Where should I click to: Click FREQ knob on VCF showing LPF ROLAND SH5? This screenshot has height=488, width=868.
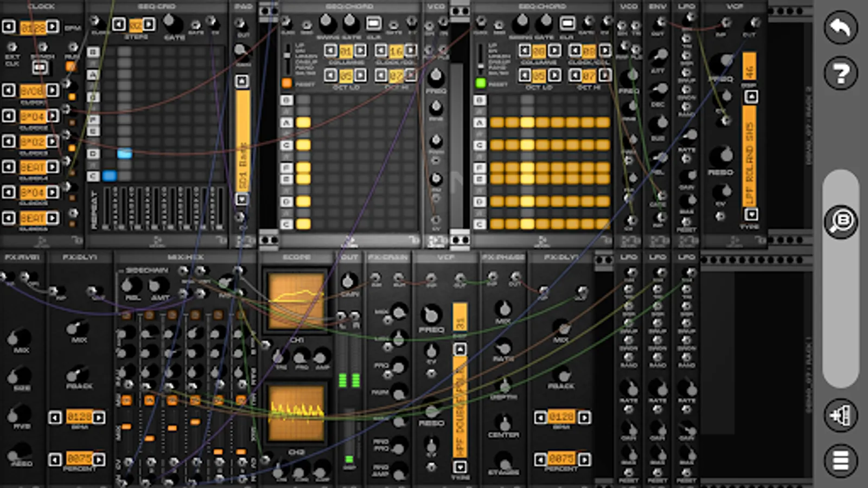(720, 63)
